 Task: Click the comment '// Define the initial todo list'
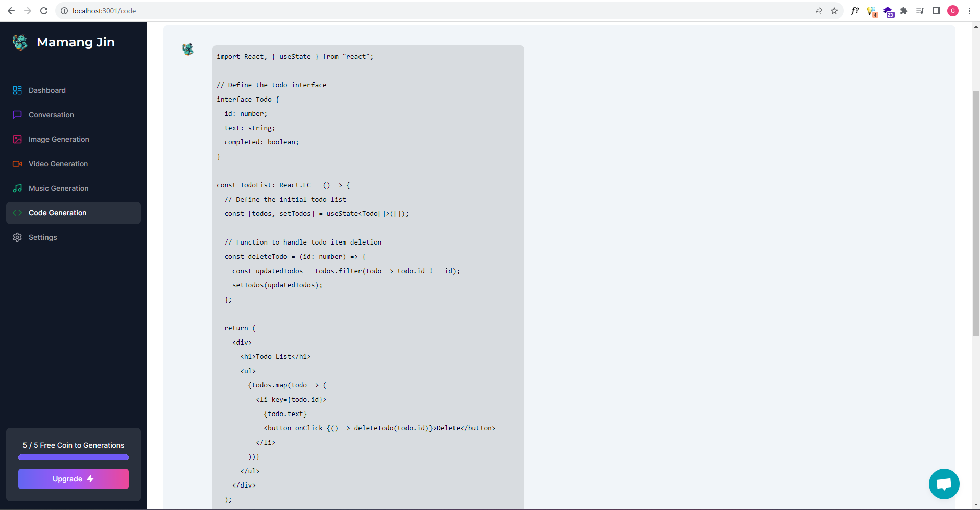point(285,200)
